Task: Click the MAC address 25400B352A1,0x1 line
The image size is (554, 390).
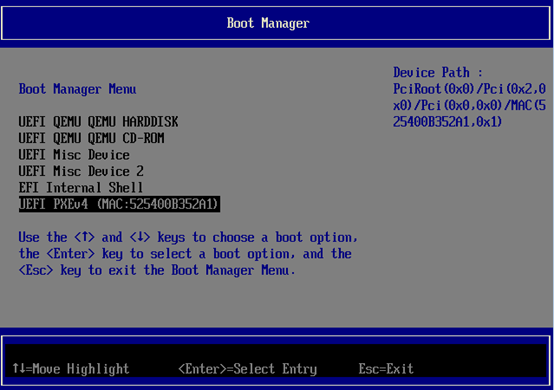Action: [x=447, y=122]
